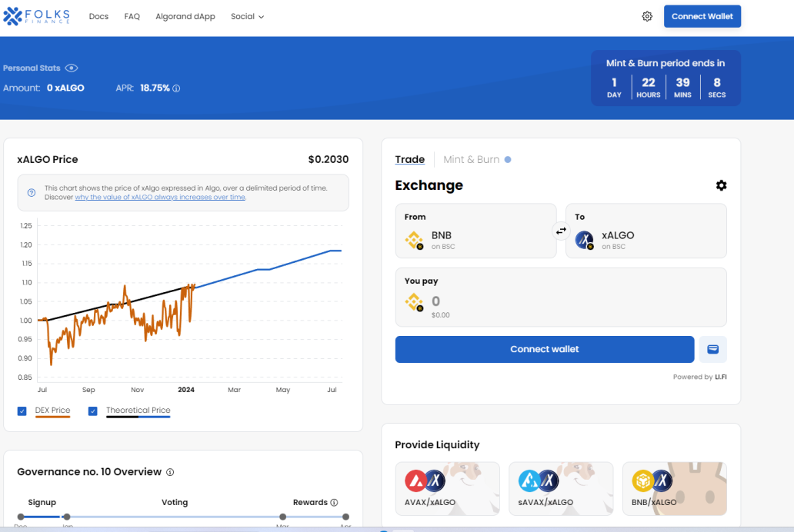Click the Folks Finance logo
Viewport: 794px width, 532px height.
36,16
